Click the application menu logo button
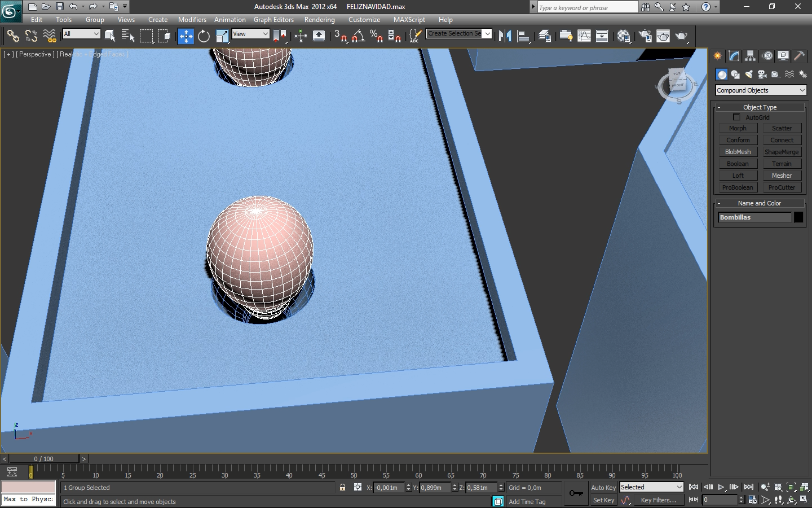This screenshot has height=508, width=812. click(x=10, y=11)
